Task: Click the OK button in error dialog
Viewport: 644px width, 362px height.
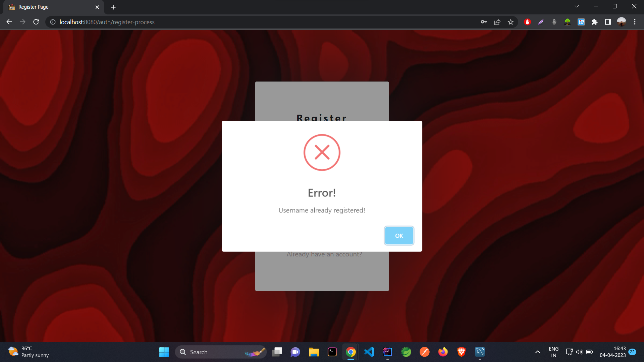Action: click(x=399, y=236)
